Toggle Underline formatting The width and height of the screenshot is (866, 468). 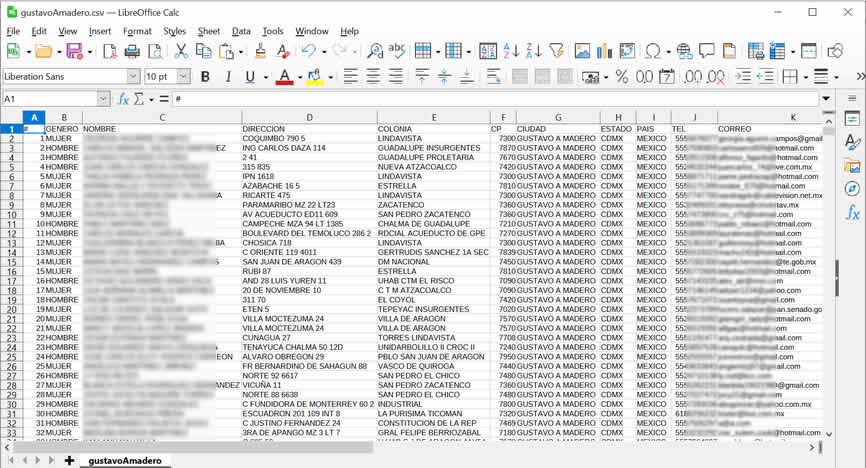(250, 77)
